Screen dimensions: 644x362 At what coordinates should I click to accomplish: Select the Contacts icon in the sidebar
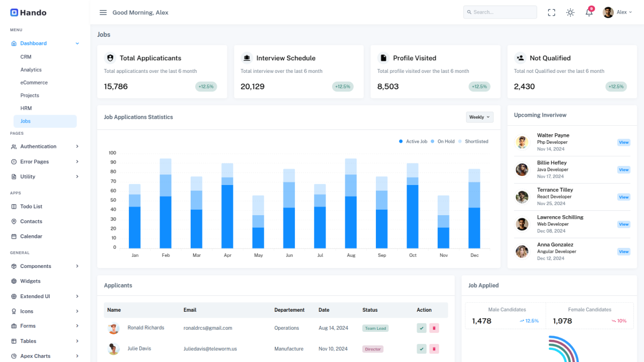tap(14, 221)
